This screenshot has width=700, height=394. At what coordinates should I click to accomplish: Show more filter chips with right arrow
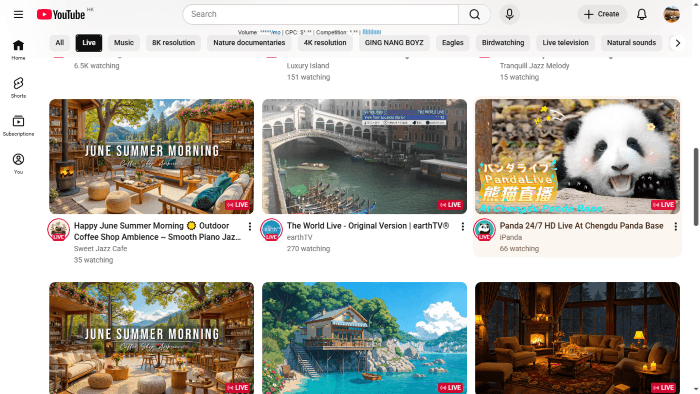(678, 43)
